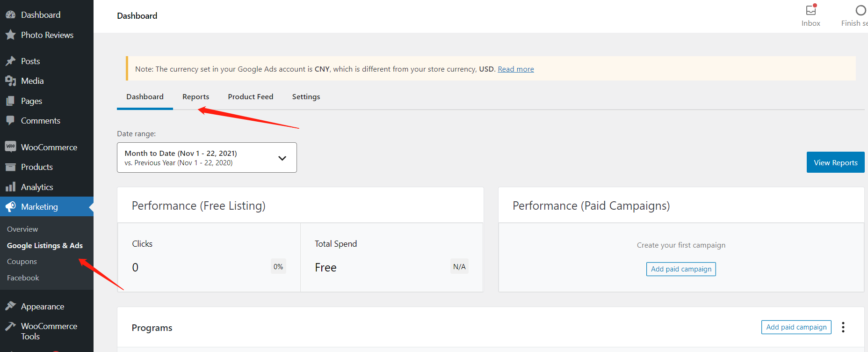Image resolution: width=868 pixels, height=352 pixels.
Task: Click Add paid campaign in Paid Campaigns panel
Action: [x=681, y=269]
